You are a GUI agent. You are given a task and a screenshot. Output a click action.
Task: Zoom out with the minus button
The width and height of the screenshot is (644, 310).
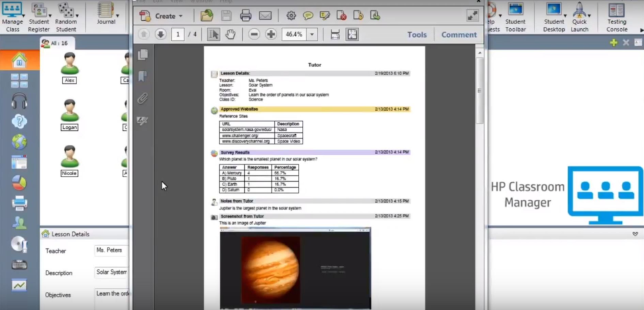[254, 34]
